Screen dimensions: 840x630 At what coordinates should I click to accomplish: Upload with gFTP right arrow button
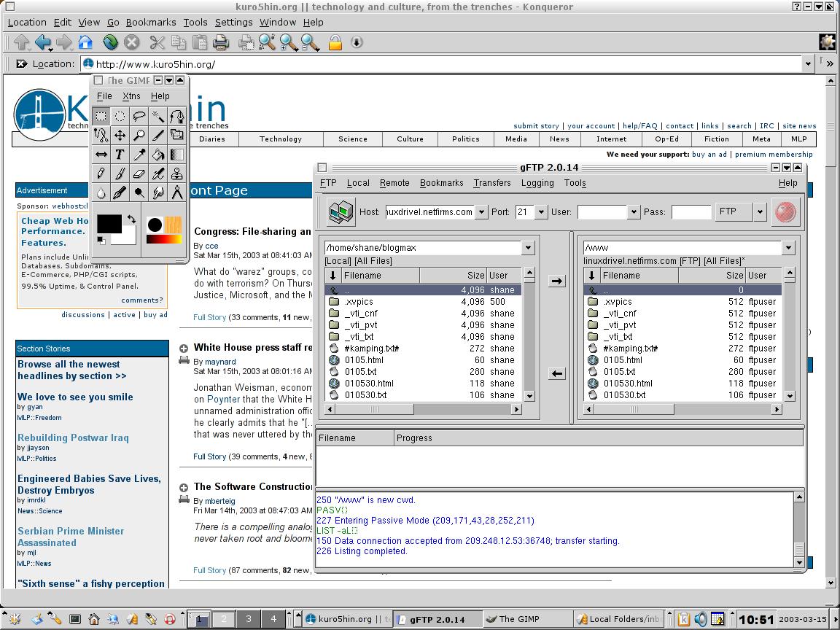coord(557,281)
